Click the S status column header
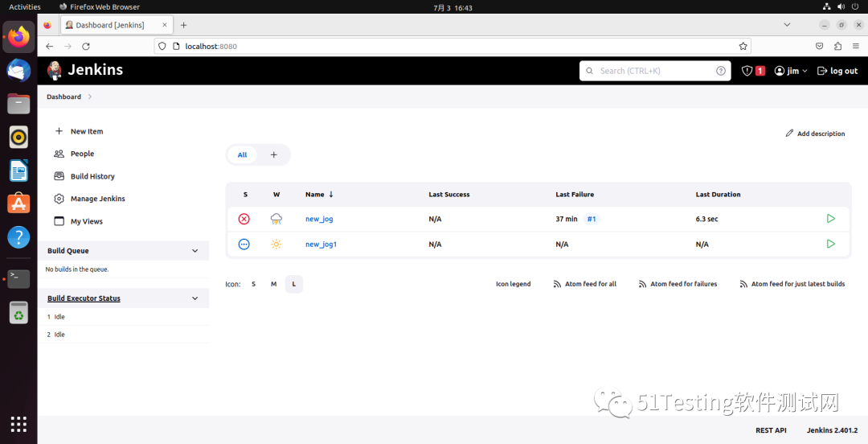The image size is (868, 444). point(245,194)
